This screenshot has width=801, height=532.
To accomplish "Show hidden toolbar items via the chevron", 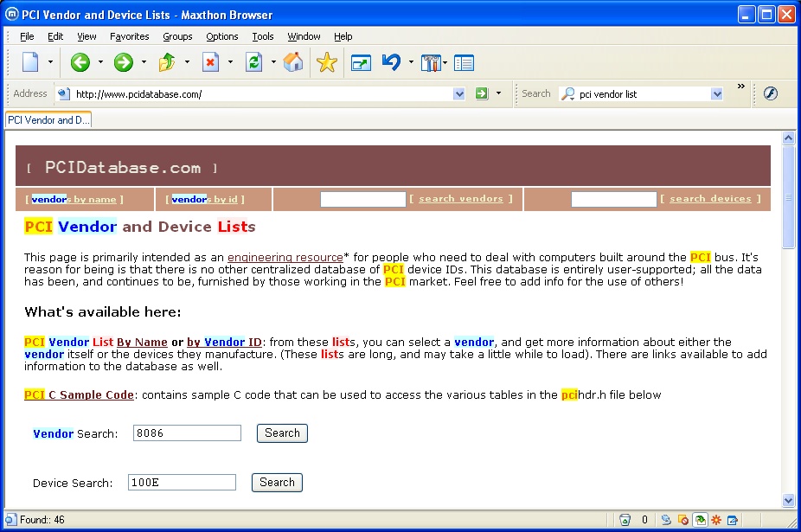I will pyautogui.click(x=740, y=87).
